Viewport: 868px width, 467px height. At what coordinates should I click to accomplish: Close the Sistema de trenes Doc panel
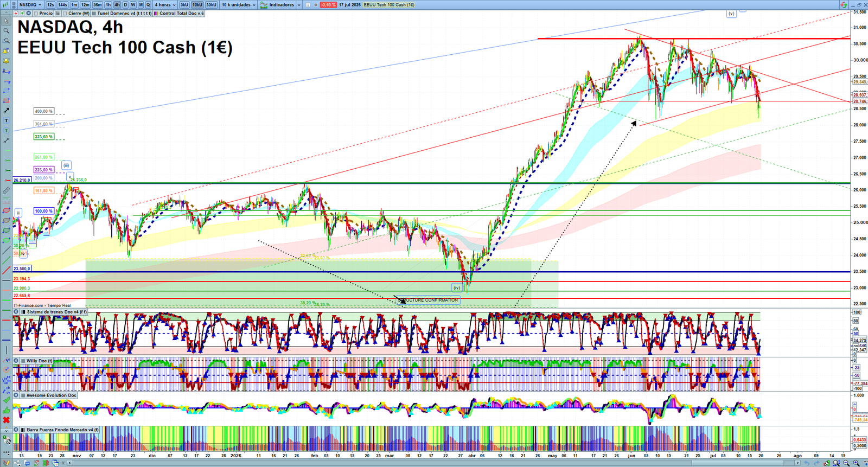(16, 312)
